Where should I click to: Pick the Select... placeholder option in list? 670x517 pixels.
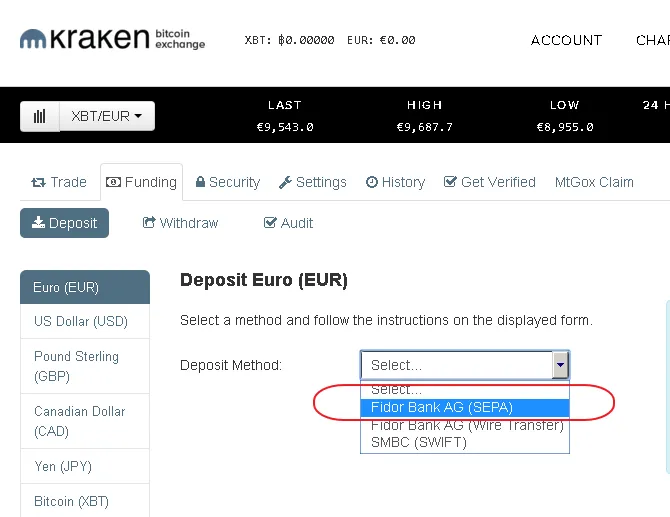click(465, 390)
